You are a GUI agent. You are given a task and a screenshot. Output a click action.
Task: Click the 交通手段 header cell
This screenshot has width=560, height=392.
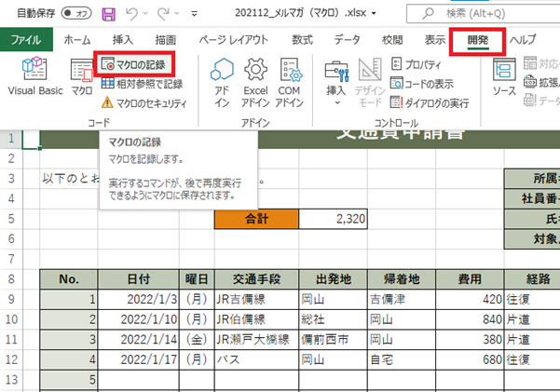[x=256, y=279]
